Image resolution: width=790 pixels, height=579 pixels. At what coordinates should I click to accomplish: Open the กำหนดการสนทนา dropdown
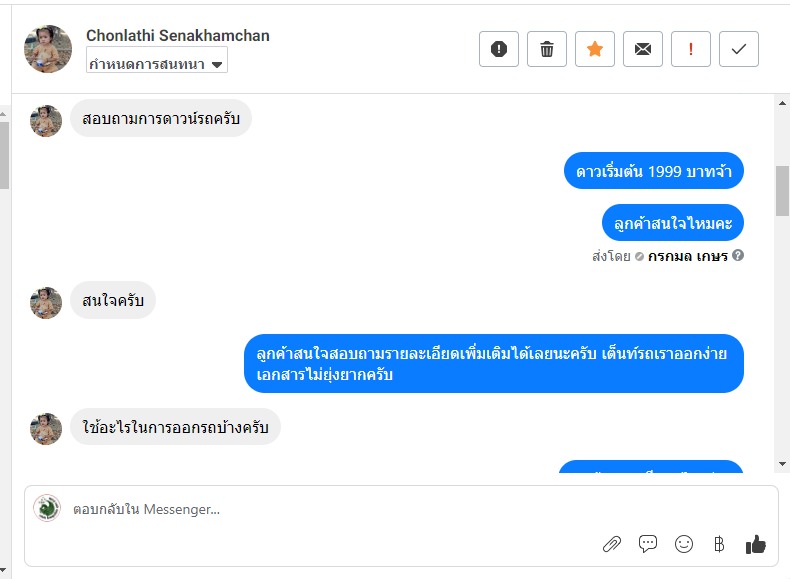coord(157,63)
